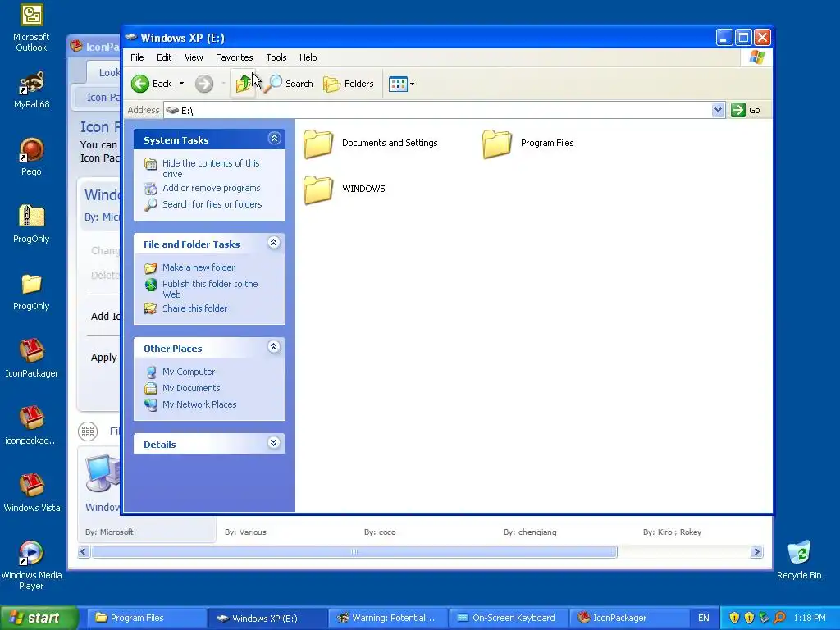Click the first yellow security shield tray icon

734,618
